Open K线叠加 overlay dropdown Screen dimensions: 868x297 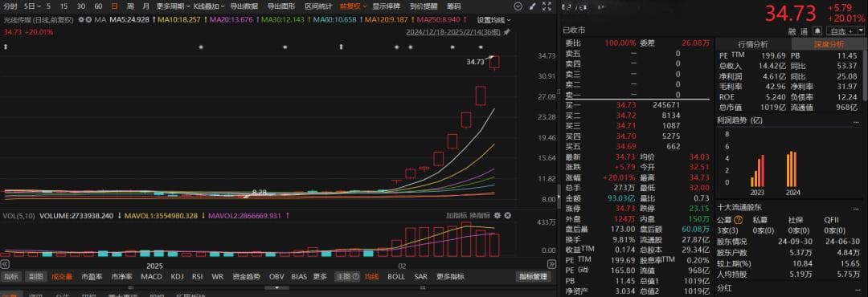[209, 6]
